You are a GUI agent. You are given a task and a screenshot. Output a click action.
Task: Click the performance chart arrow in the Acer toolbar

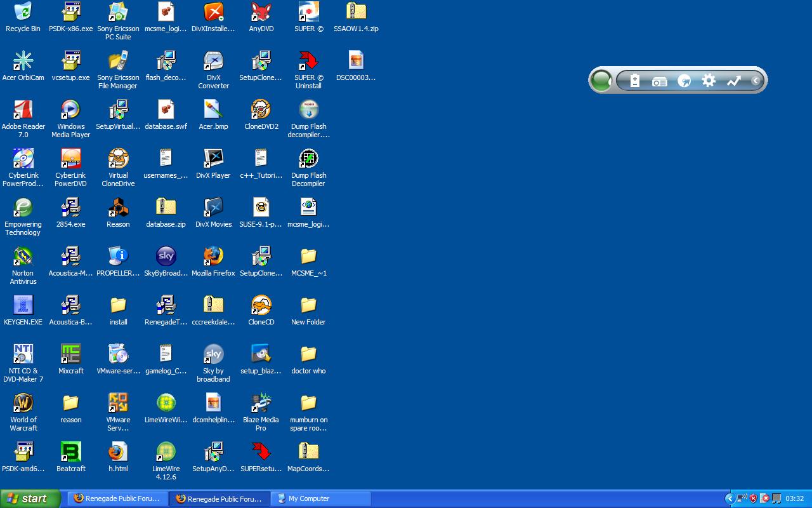pyautogui.click(x=733, y=81)
